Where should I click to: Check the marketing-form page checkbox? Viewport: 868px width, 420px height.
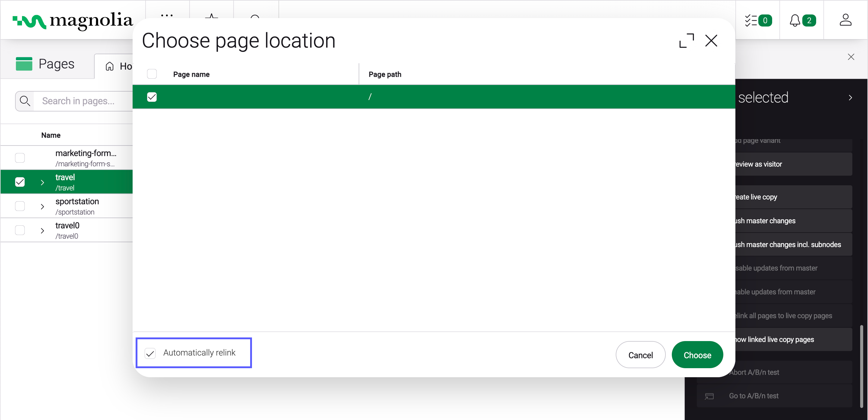pyautogui.click(x=20, y=158)
